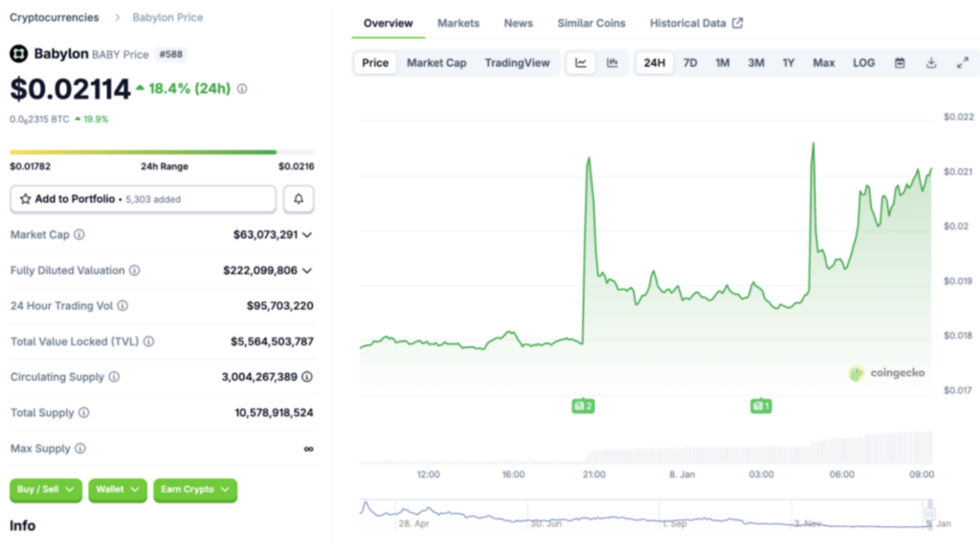The width and height of the screenshot is (980, 550).
Task: Switch to the Historical Data tab
Action: point(696,23)
